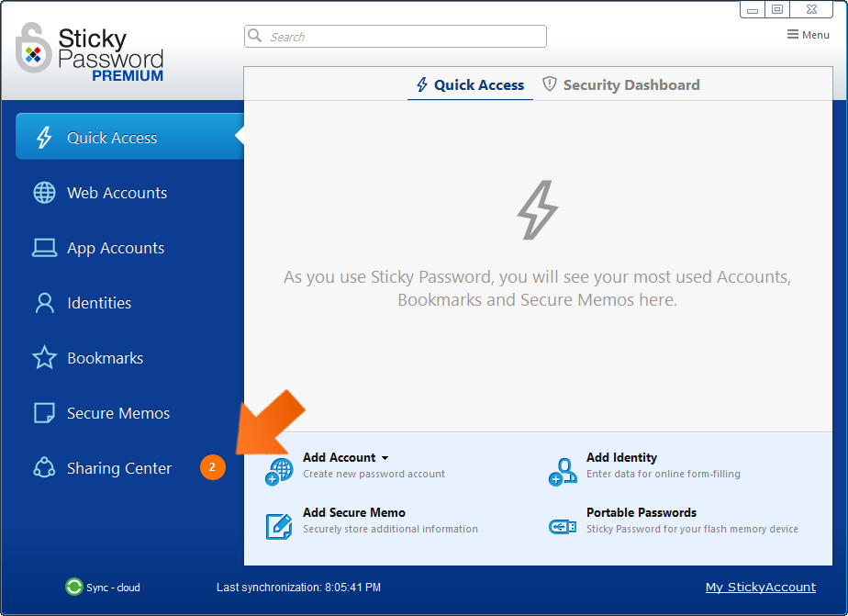
Task: Show Bookmarks in the sidebar
Action: tap(106, 357)
